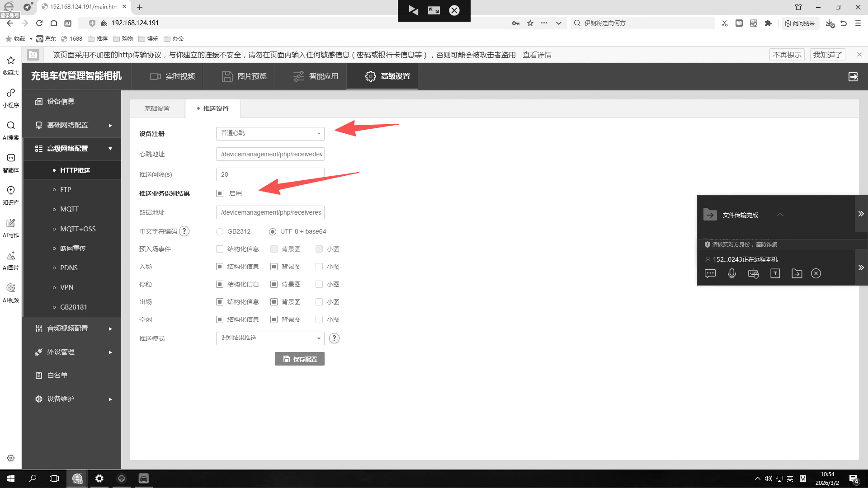This screenshot has width=868, height=488.
Task: Click the bookmark star in the address bar
Action: point(530,23)
